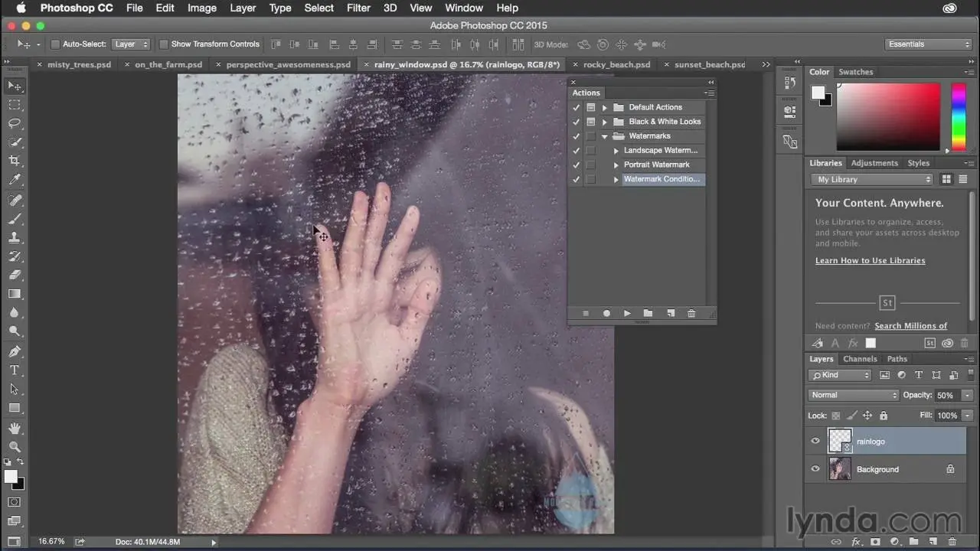Select the Type tool
This screenshot has height=551, width=980.
click(15, 370)
